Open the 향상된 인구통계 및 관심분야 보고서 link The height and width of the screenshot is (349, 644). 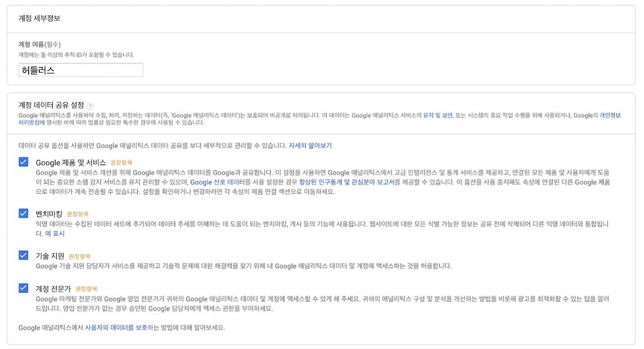[347, 181]
